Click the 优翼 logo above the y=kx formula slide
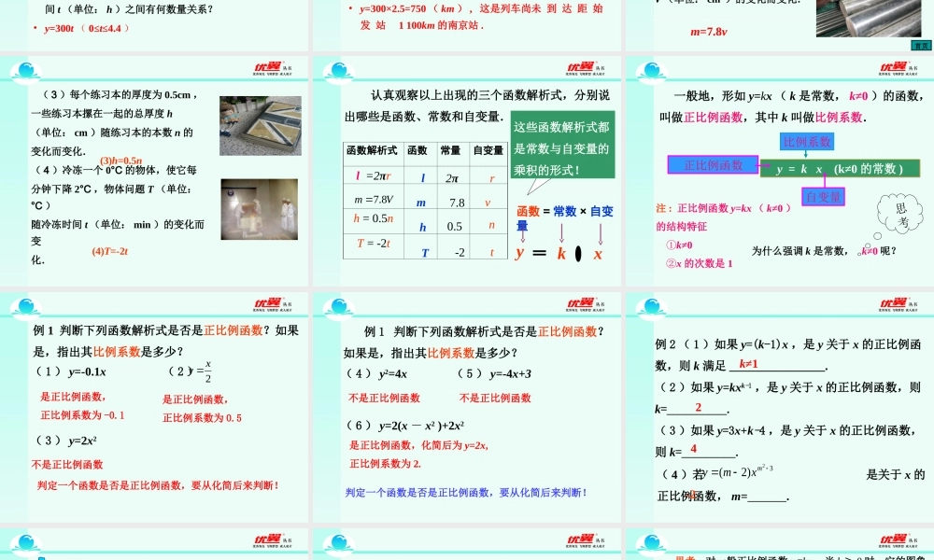This screenshot has width=934, height=560. [894, 68]
